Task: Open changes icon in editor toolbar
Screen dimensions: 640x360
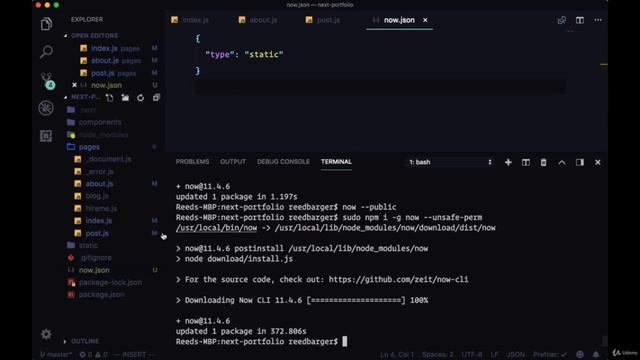Action: (x=562, y=20)
